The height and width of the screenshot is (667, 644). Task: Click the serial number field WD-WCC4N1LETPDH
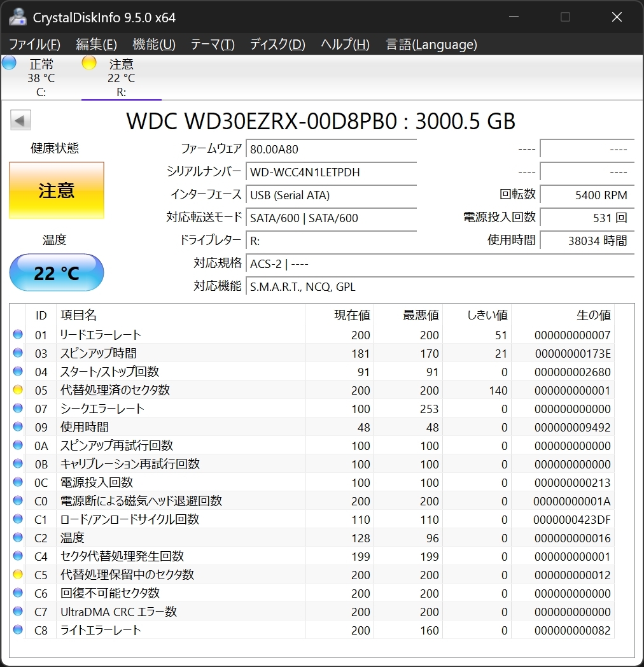[332, 172]
